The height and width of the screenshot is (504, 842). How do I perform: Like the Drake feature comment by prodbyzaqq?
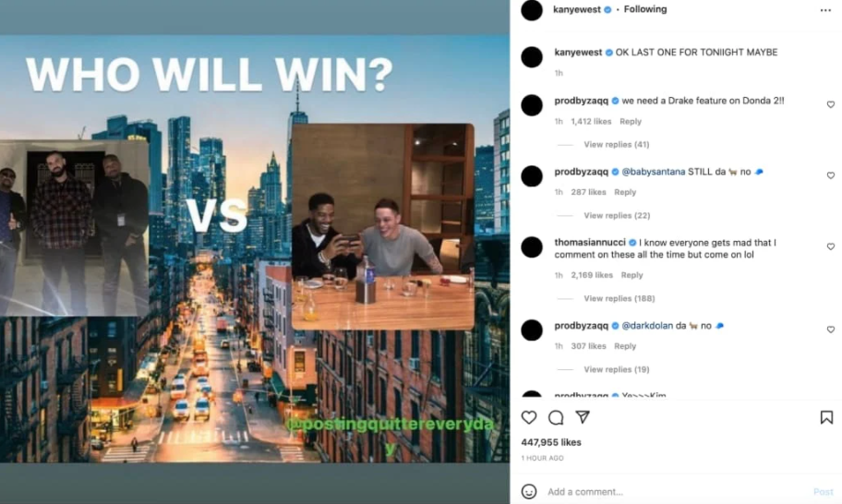830,104
